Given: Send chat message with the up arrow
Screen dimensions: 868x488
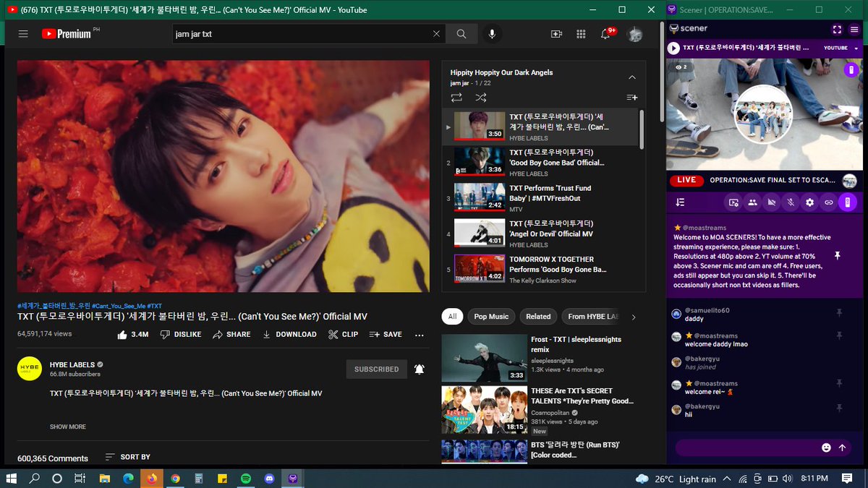Looking at the screenshot, I should [x=842, y=448].
